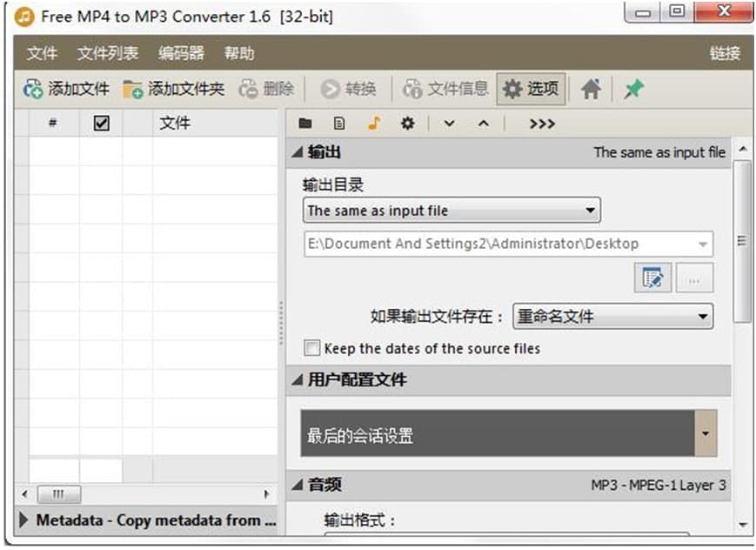Toggle the 选项 options panel button
This screenshot has height=550, width=756.
pos(530,88)
